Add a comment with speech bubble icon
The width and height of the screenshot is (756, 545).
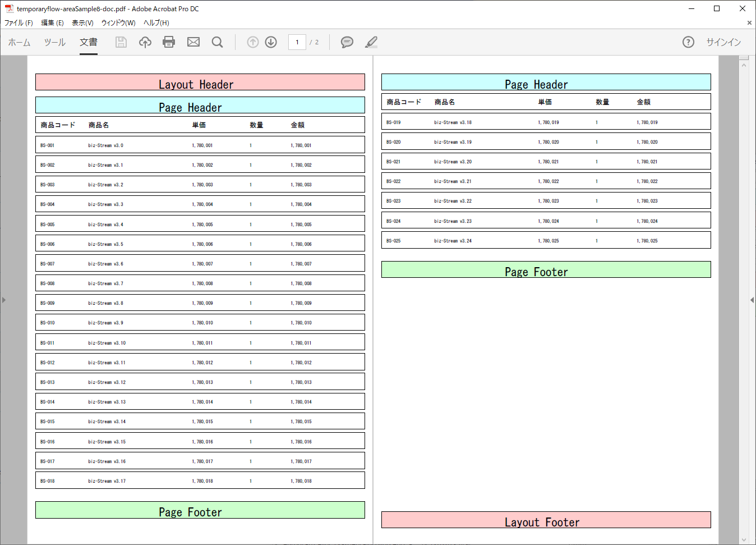tap(347, 42)
